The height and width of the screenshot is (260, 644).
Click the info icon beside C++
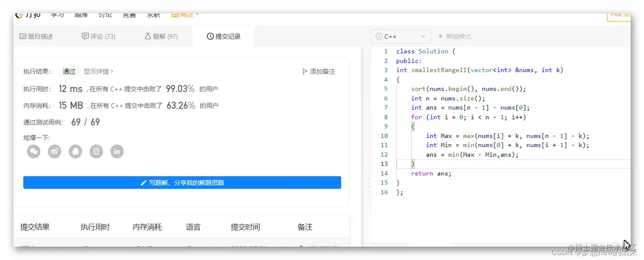coord(379,36)
